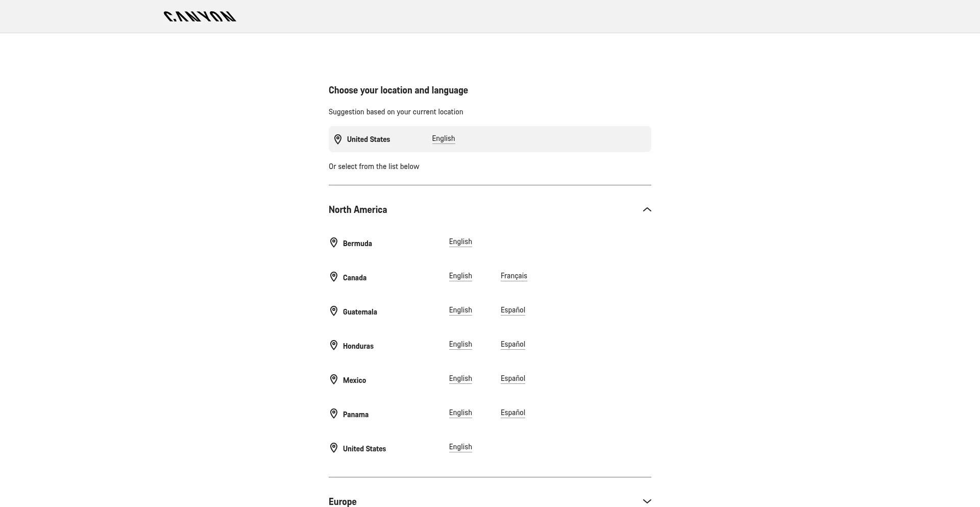This screenshot has width=980, height=507.
Task: Click the location pin next to Bermuda
Action: [x=334, y=243]
